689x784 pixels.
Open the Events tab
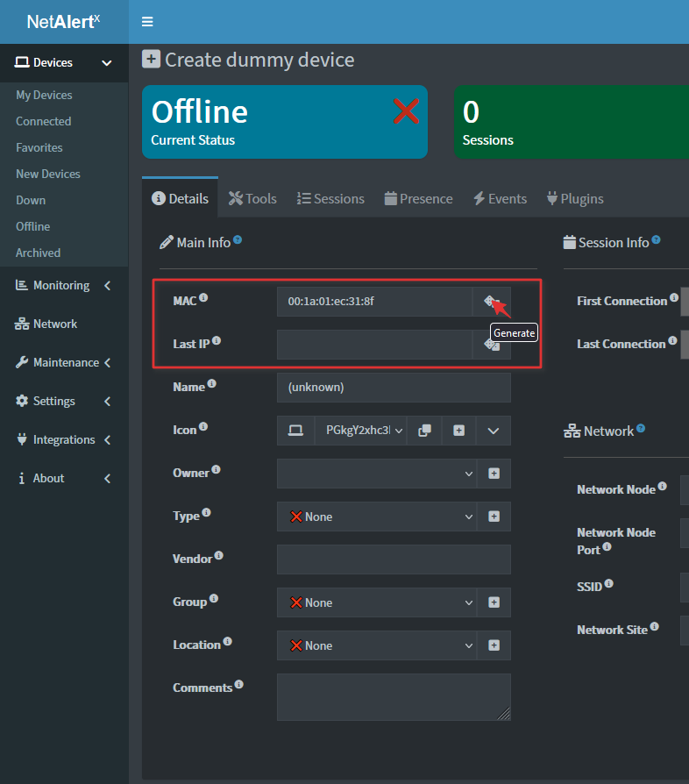pos(500,198)
